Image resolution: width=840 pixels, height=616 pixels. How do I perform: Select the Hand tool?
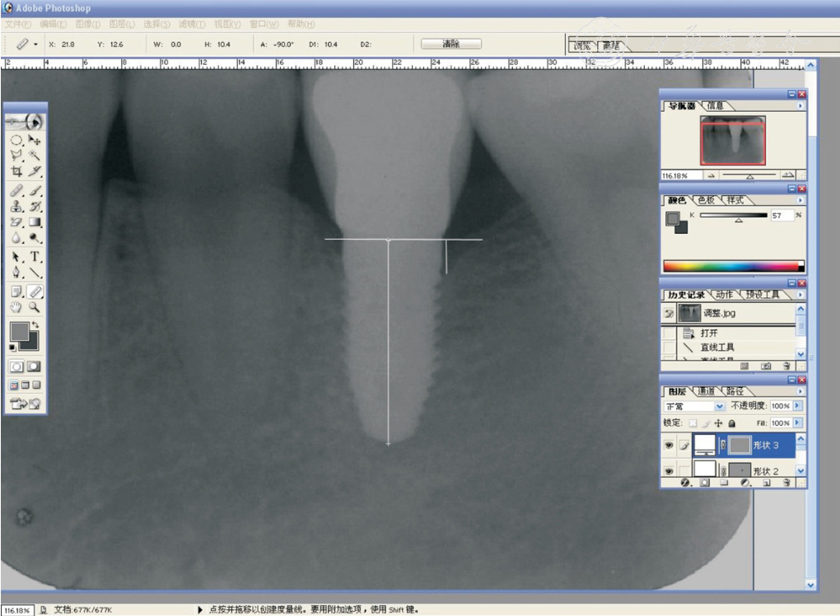tap(16, 306)
